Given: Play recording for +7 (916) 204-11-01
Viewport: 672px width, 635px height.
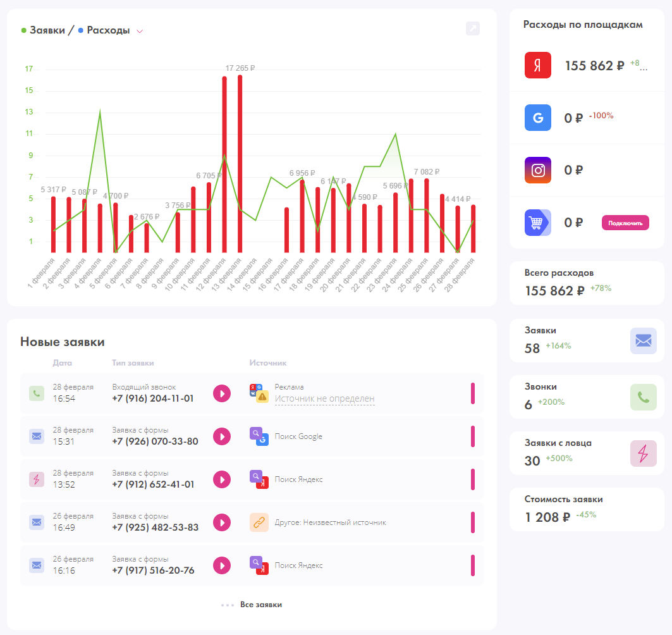Looking at the screenshot, I should [222, 393].
